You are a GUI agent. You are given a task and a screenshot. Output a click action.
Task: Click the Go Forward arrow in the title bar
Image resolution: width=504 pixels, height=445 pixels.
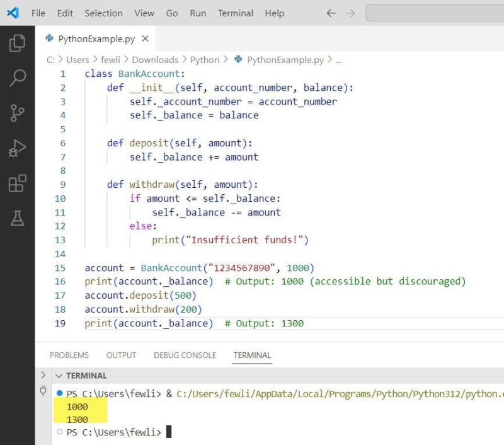350,12
